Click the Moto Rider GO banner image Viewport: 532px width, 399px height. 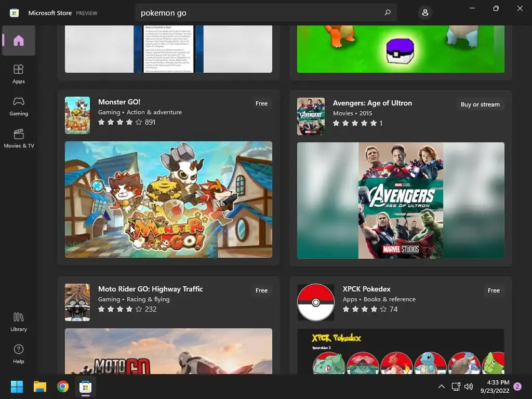168,351
